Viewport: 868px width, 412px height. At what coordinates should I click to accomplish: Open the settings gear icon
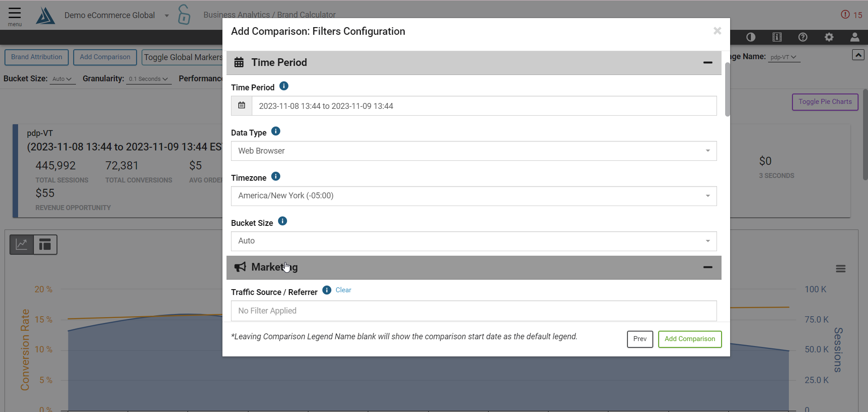tap(829, 37)
